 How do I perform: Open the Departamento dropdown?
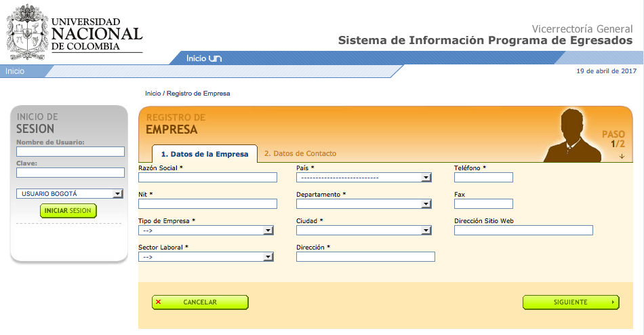coord(364,203)
